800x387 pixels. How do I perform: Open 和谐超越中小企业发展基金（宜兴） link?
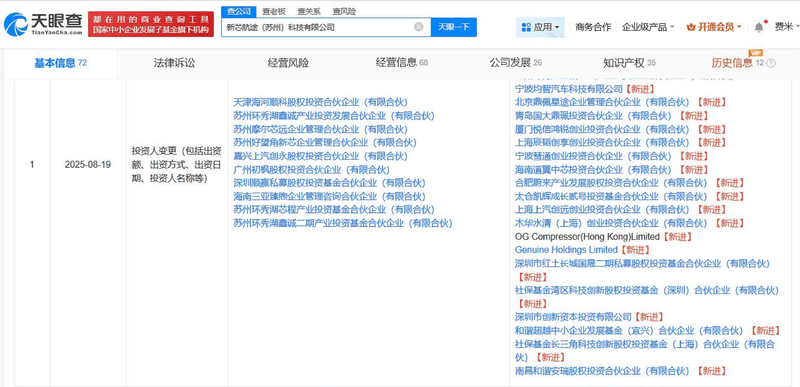pyautogui.click(x=629, y=330)
